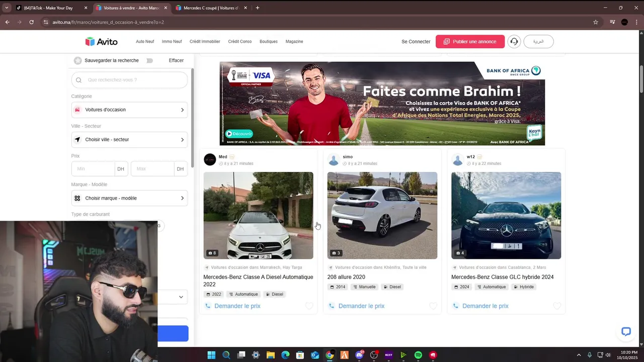Click Découvrir on the Bank of Africa ad
Image resolution: width=644 pixels, height=362 pixels.
point(239,134)
